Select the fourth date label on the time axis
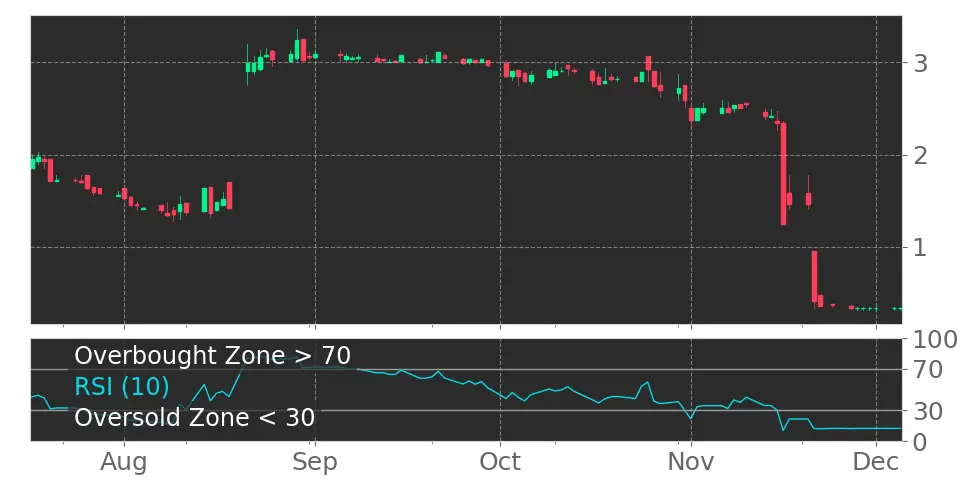The height and width of the screenshot is (486, 972). coord(691,462)
